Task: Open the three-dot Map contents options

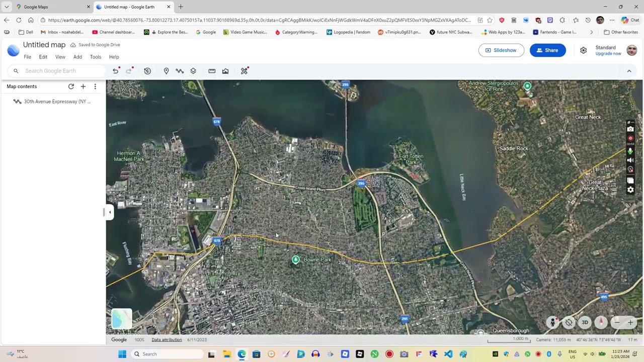Action: [95, 86]
